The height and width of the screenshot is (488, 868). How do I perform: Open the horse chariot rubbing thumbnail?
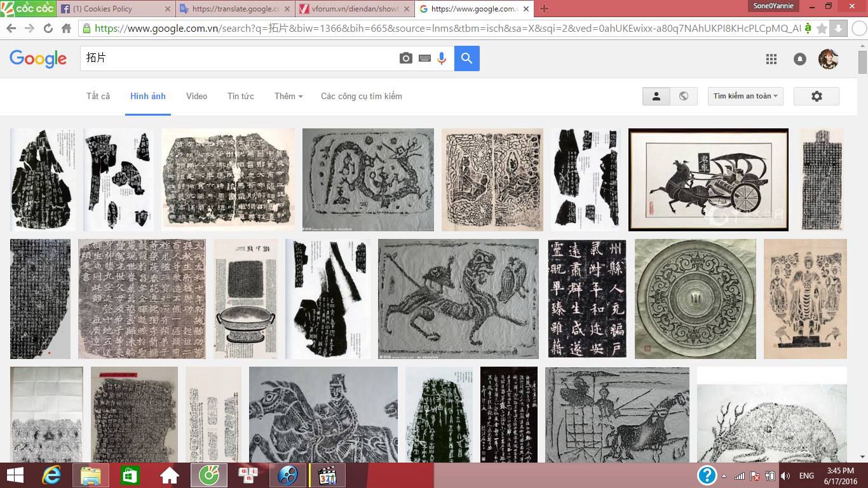click(708, 180)
